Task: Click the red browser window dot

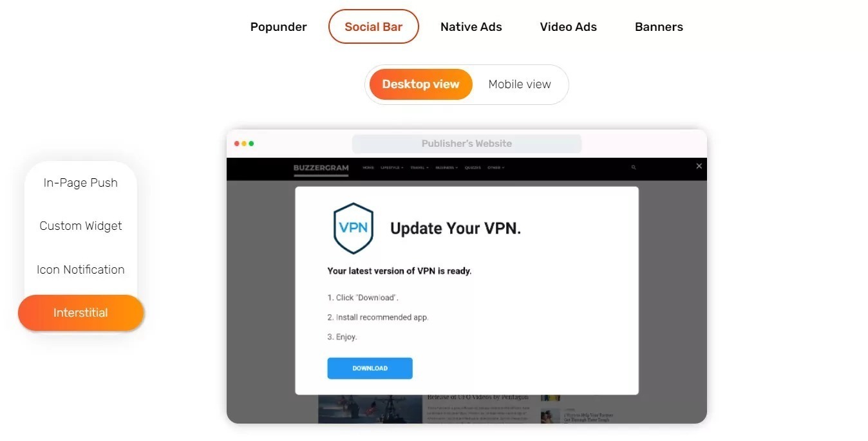Action: point(236,144)
